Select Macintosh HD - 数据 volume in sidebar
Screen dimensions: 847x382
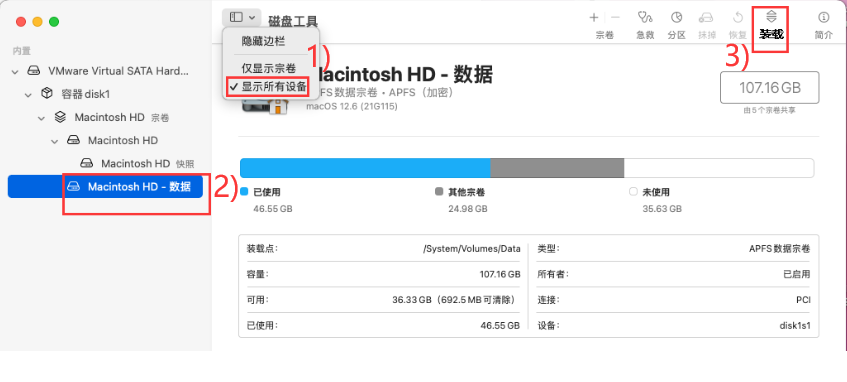tap(105, 186)
